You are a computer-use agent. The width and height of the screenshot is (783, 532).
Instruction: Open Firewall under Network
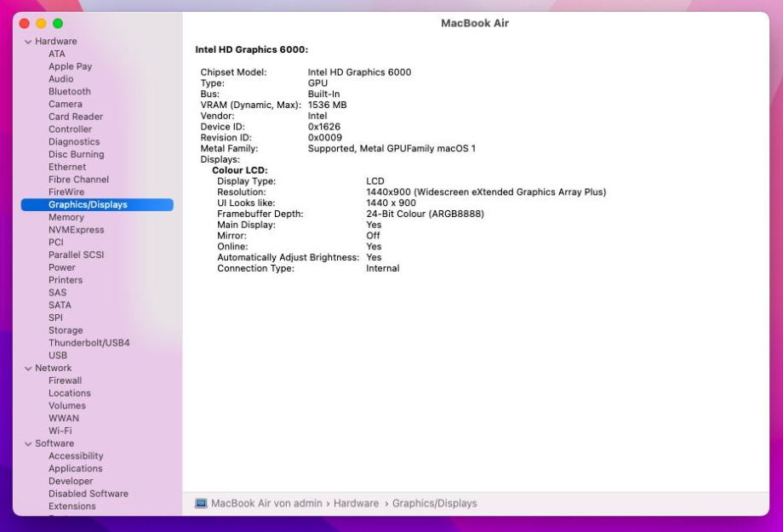pyautogui.click(x=66, y=380)
